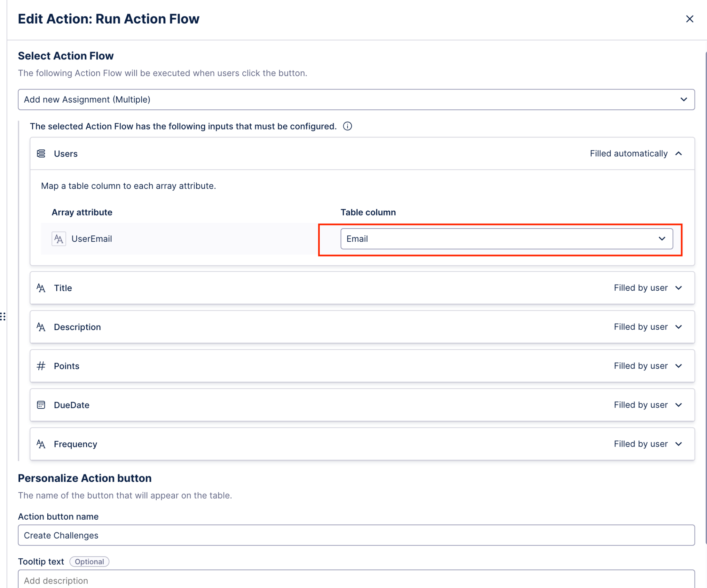Open the Select Action Flow dropdown
Viewport: 707px width, 588px height.
tap(356, 99)
